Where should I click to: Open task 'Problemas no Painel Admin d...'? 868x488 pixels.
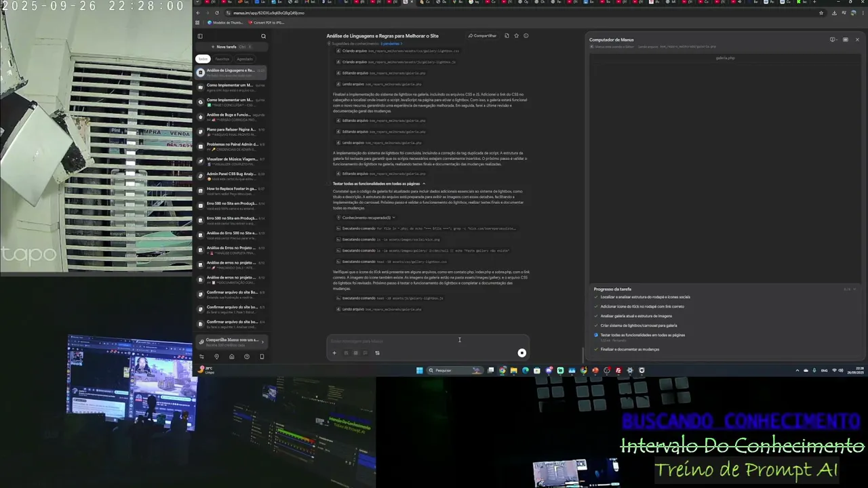[x=231, y=146]
